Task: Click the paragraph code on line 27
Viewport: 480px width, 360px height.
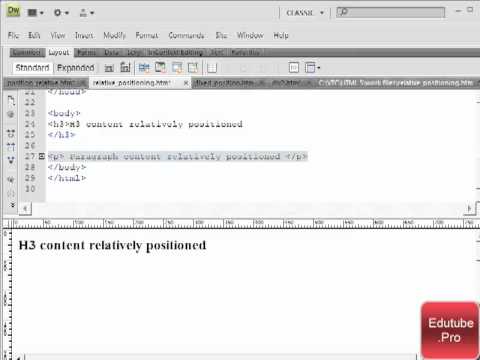Action: pyautogui.click(x=177, y=156)
